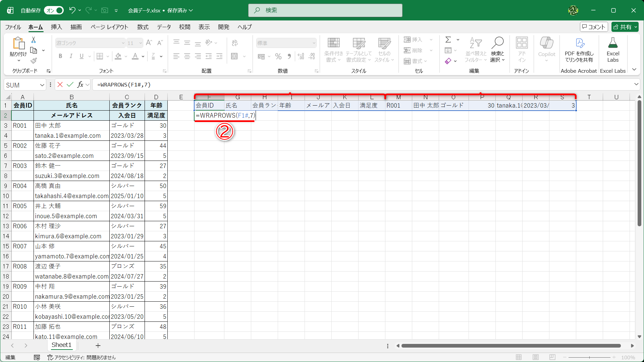Open the font size dropdown

pyautogui.click(x=141, y=43)
